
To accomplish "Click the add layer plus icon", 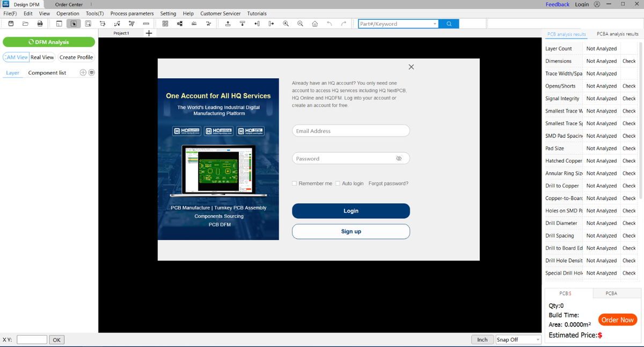I will coord(83,72).
